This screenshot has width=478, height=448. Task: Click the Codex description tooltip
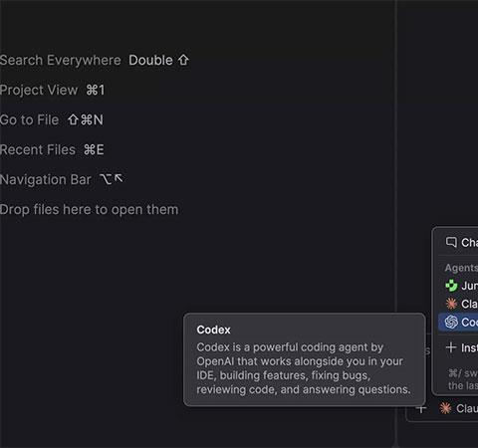click(x=304, y=359)
